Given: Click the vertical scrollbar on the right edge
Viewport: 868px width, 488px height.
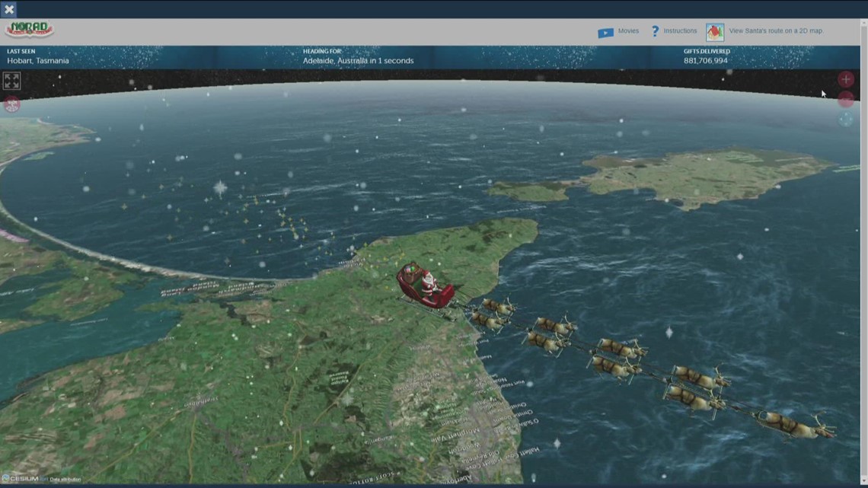Looking at the screenshot, I should coord(864,252).
